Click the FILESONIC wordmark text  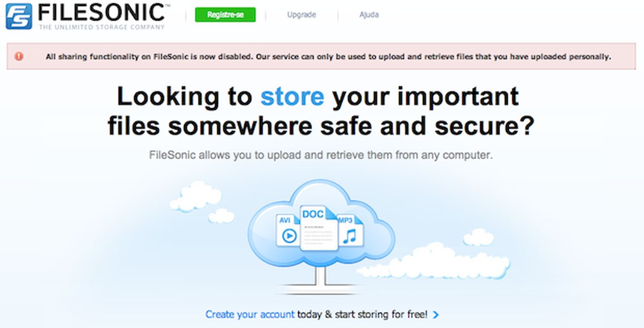point(101,12)
